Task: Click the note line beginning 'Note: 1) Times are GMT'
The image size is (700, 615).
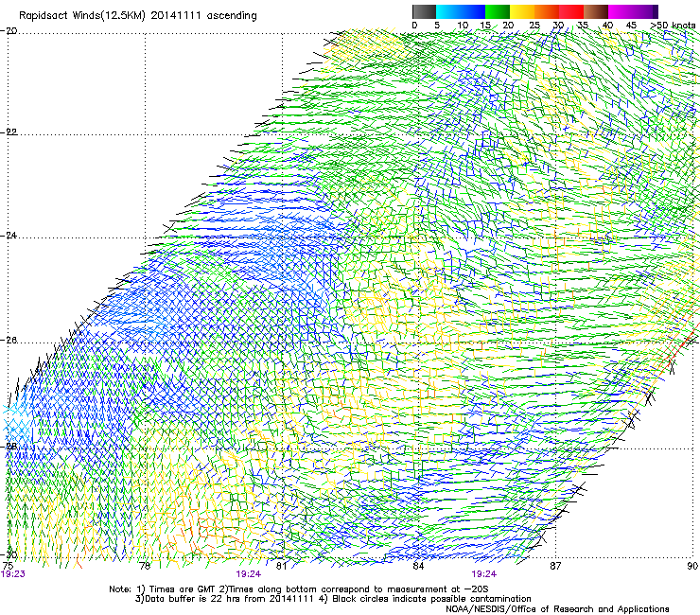Action: tap(299, 589)
